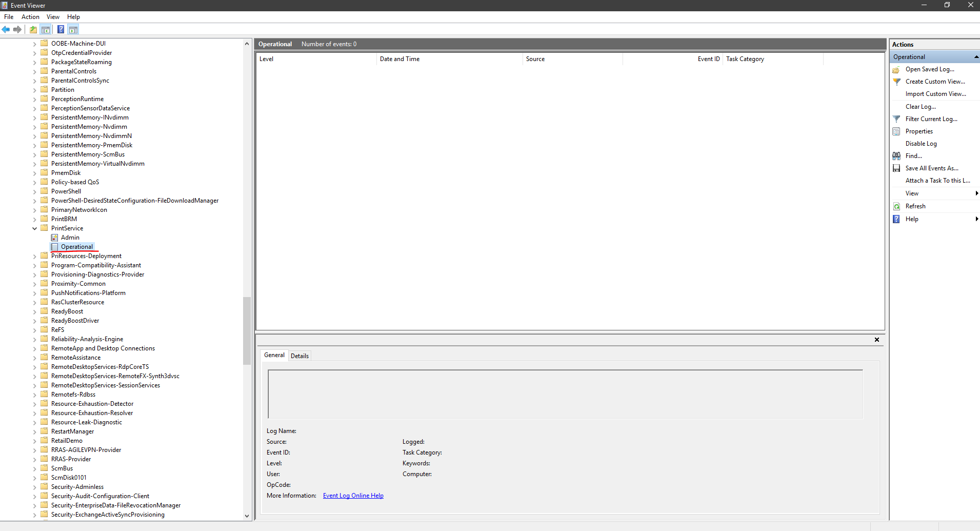Open the Action menu
Viewport: 980px width, 531px height.
click(30, 17)
